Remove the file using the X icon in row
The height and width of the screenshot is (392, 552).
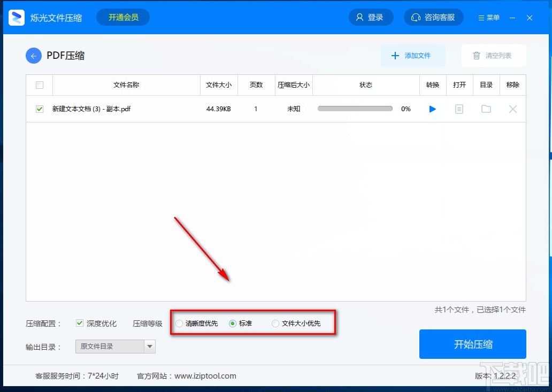pyautogui.click(x=513, y=109)
